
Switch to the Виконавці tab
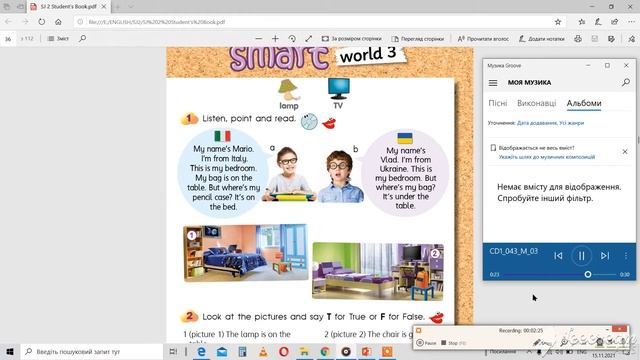[536, 103]
